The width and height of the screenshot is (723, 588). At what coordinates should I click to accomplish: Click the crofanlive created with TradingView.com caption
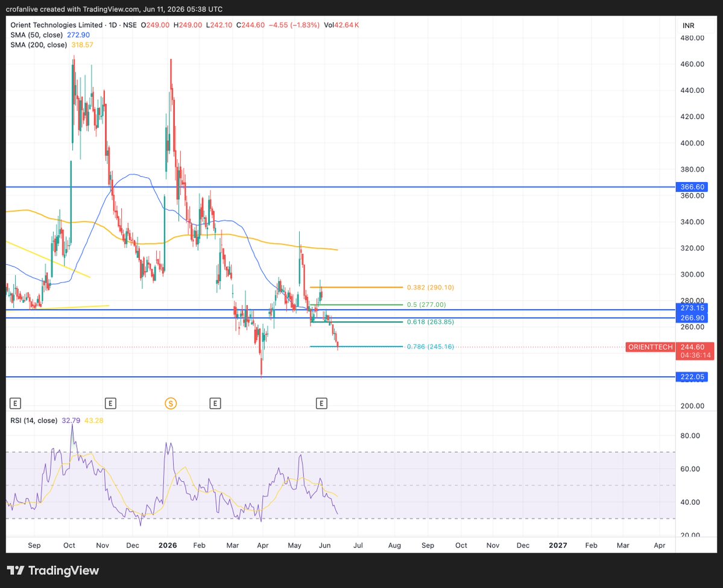[114, 9]
